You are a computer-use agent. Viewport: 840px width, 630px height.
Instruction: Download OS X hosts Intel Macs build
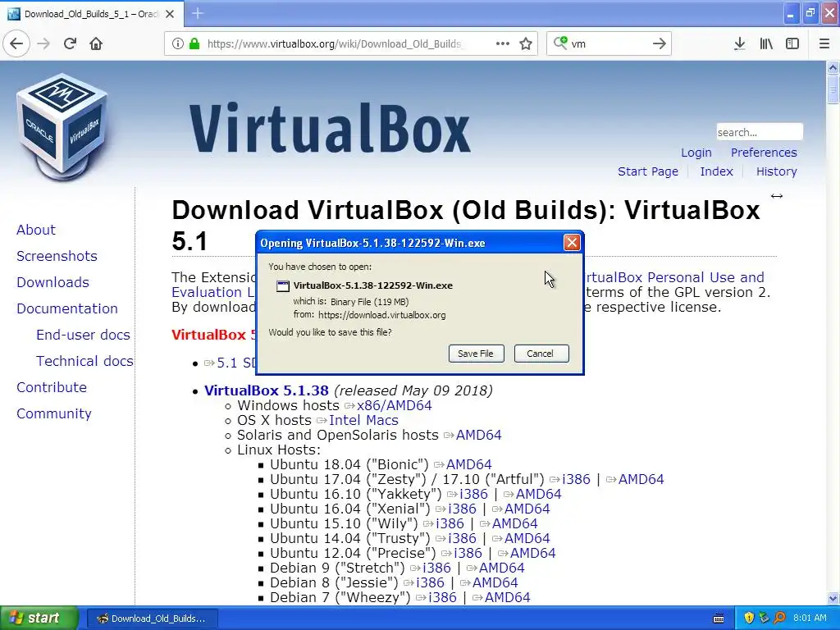(x=363, y=421)
